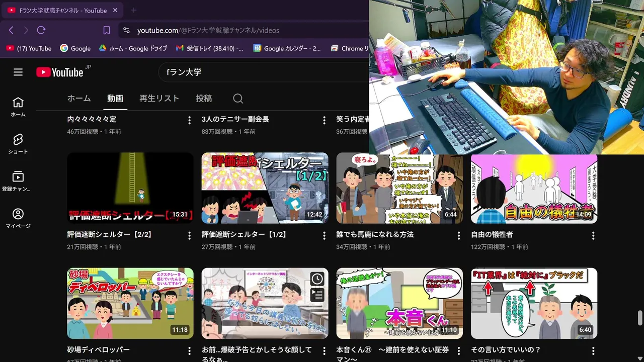The image size is (644, 362).
Task: Click the channel search magnifier icon
Action: coord(238,99)
